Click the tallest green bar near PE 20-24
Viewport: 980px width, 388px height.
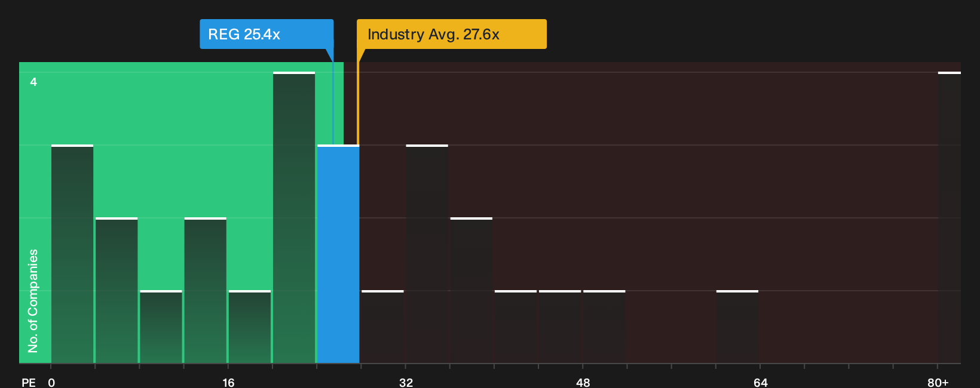[294, 217]
